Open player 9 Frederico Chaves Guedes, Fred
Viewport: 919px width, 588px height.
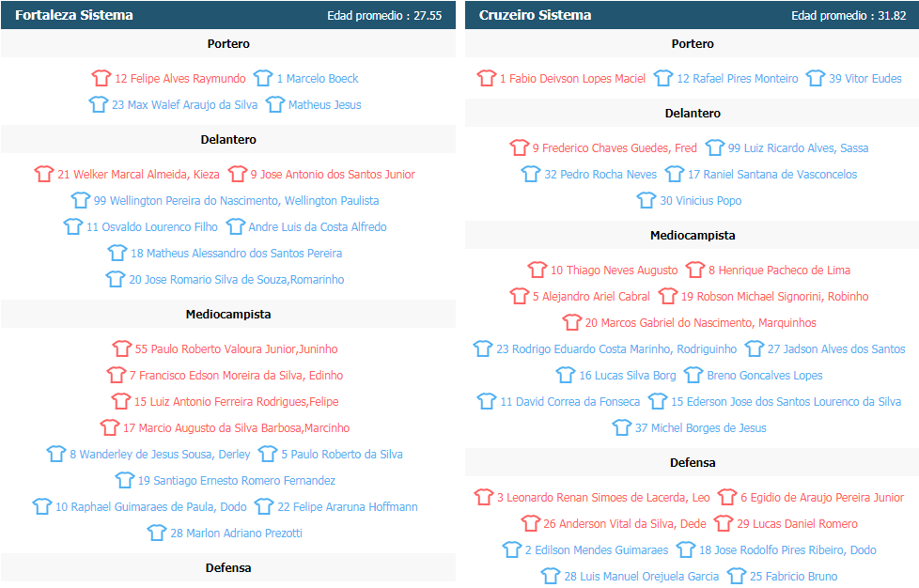coord(615,148)
